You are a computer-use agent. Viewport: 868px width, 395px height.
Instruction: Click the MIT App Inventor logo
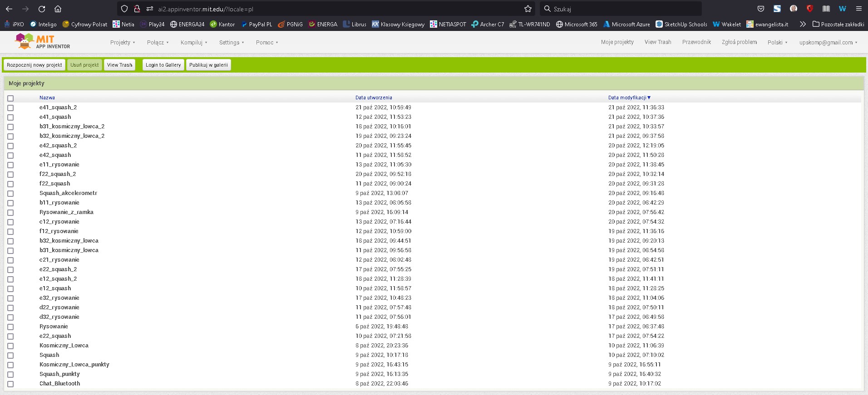pos(42,42)
